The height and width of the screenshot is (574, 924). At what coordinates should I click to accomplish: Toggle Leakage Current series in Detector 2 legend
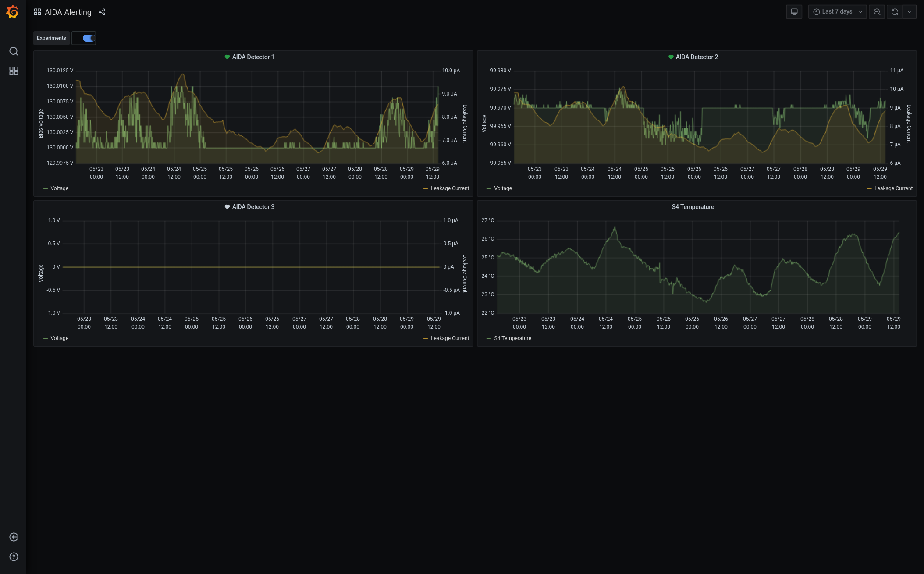893,188
